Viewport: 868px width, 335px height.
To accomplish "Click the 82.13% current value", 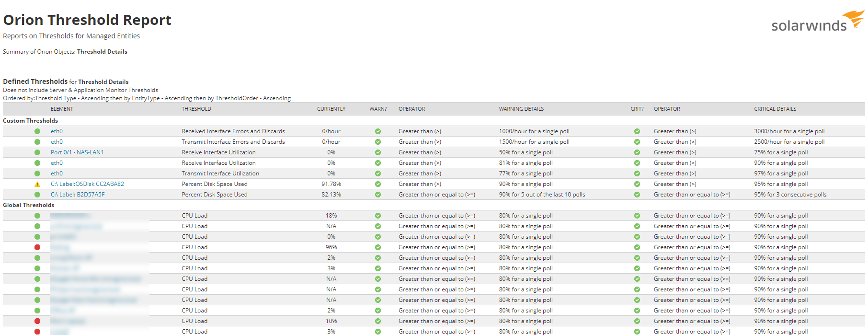I will click(x=331, y=195).
